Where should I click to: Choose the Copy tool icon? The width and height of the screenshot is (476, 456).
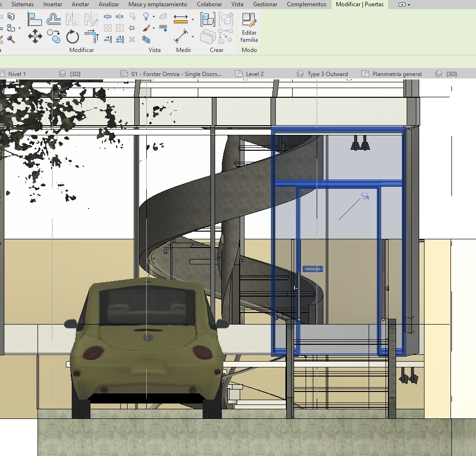click(53, 36)
